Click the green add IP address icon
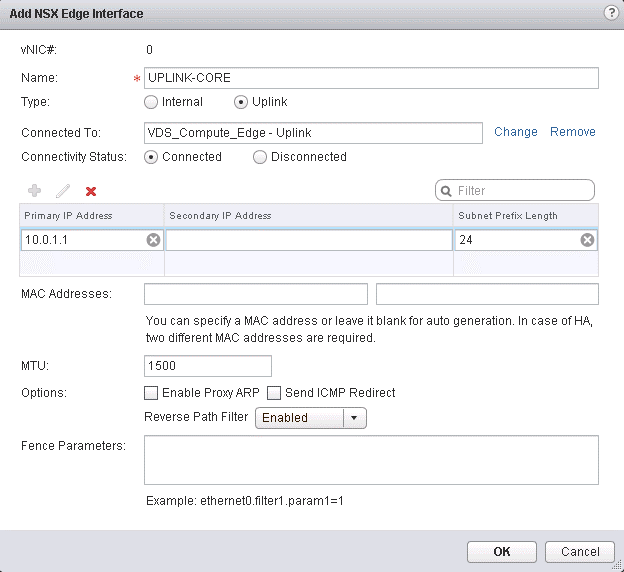 coord(34,190)
